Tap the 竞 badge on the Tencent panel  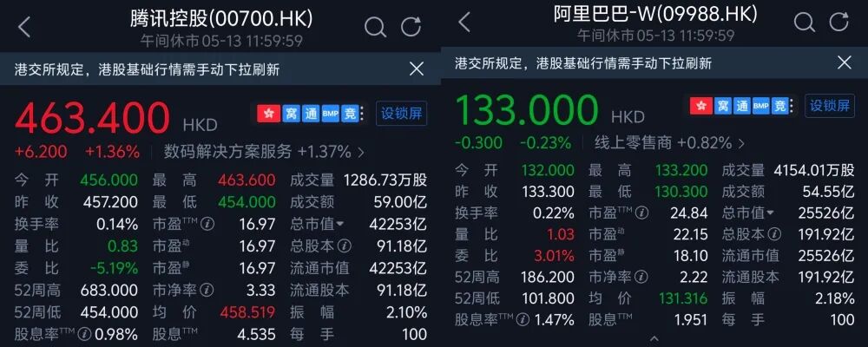[350, 113]
